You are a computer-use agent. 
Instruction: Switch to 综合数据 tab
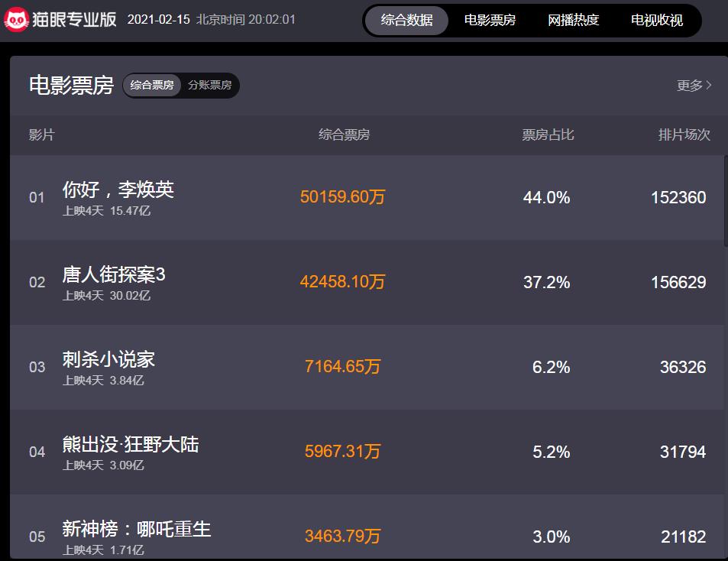[x=406, y=21]
